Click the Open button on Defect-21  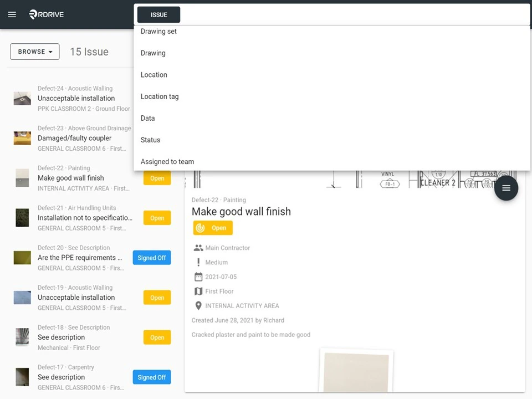(x=157, y=218)
